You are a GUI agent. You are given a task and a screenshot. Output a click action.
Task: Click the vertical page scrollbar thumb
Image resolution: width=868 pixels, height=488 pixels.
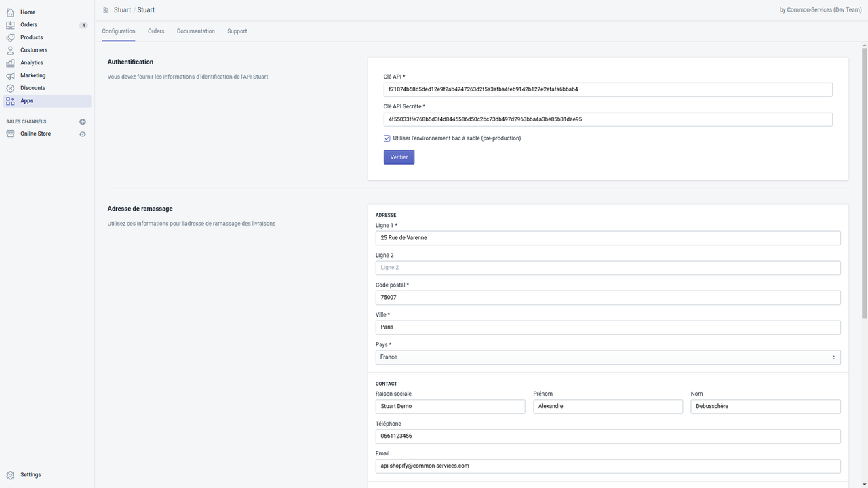click(x=865, y=182)
